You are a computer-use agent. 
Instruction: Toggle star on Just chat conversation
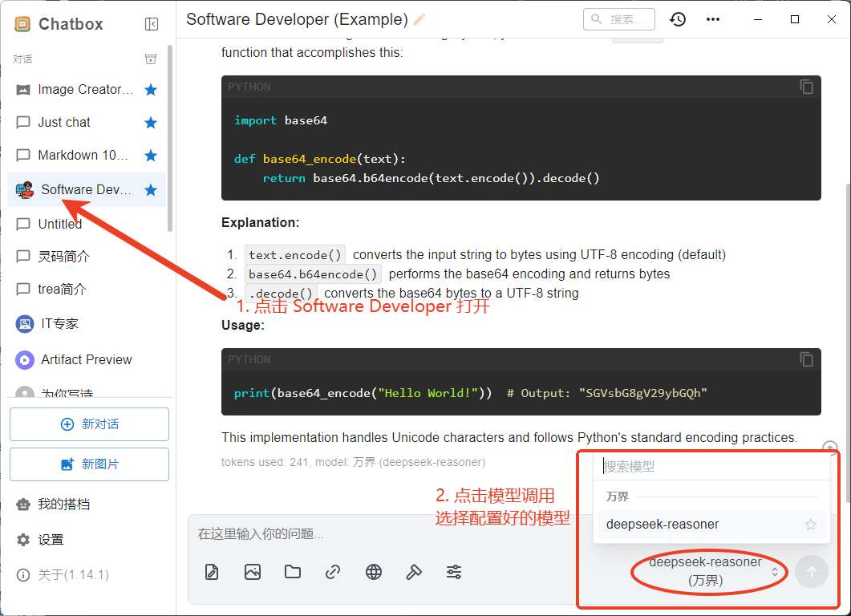pos(150,123)
